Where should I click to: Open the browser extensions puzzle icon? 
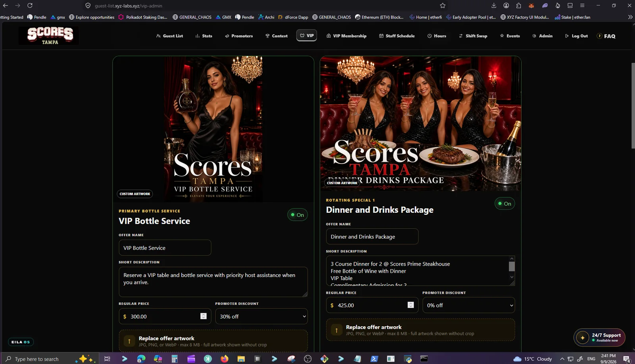[519, 6]
